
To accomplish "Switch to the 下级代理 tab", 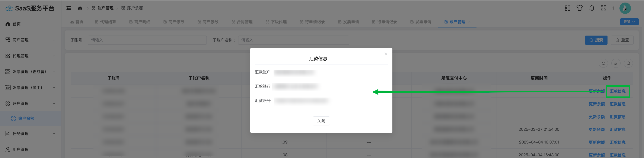I will (x=276, y=22).
